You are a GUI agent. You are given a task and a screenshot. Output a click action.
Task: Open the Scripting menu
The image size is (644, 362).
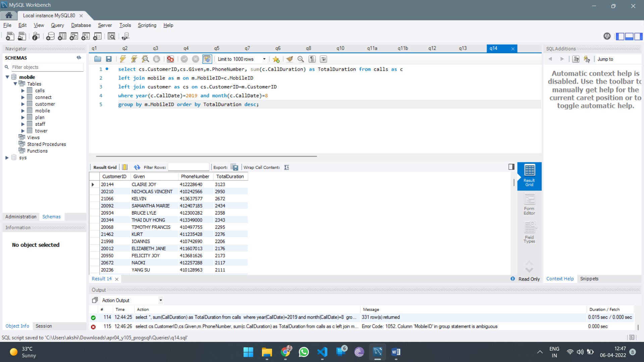(147, 25)
